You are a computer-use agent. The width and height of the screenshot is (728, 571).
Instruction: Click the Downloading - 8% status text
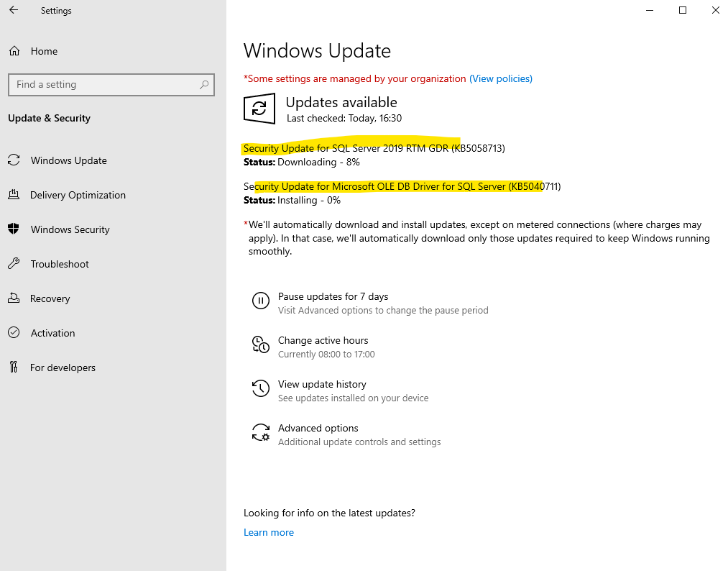click(x=318, y=162)
